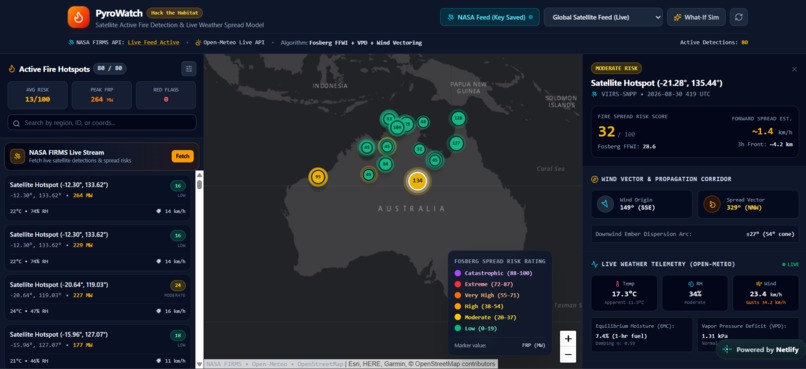
Task: Open the hotspot list filter settings icon
Action: (x=188, y=69)
